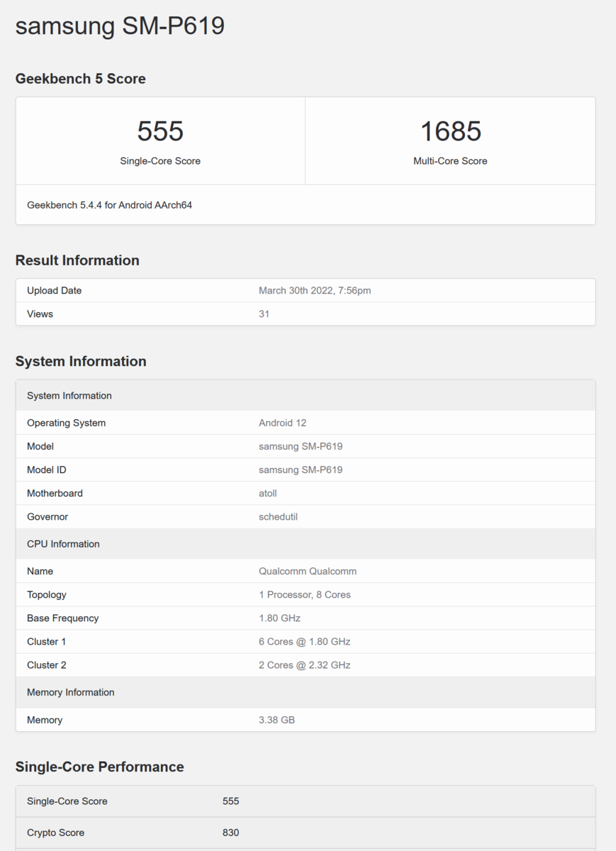The height and width of the screenshot is (851, 616).
Task: Click the Geekbench 5 Score heading
Action: pos(80,79)
